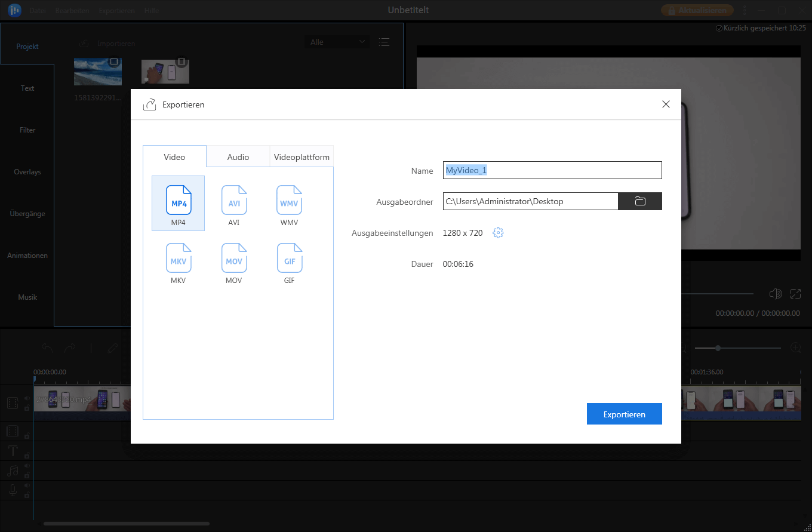Close the Exportieren dialog
Screen dimensions: 812x532
point(666,104)
